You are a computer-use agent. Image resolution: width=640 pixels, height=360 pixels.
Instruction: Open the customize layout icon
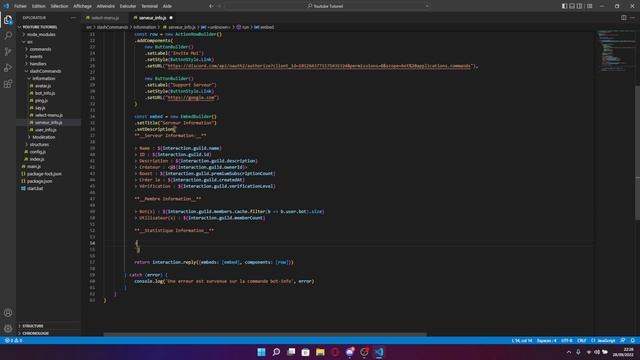click(590, 6)
